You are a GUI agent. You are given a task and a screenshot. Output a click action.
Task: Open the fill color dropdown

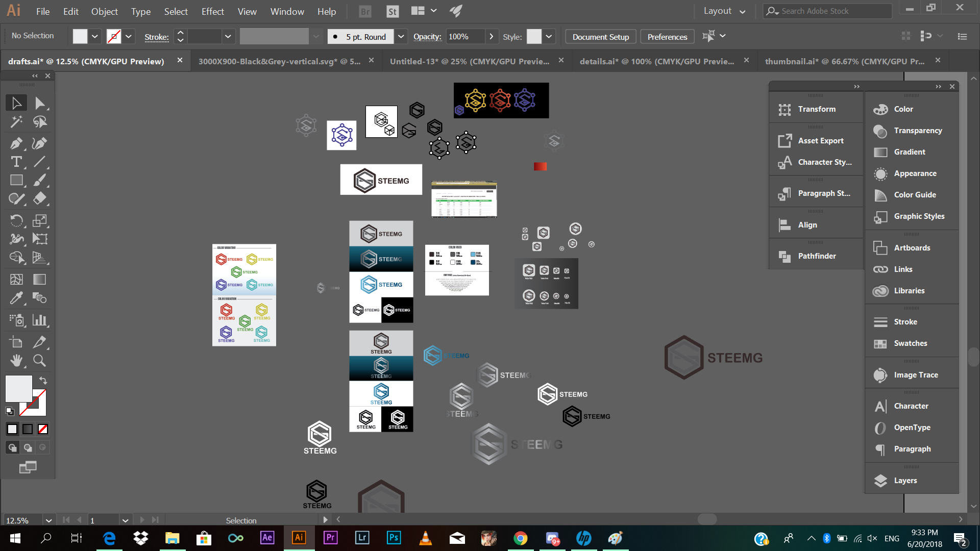pyautogui.click(x=95, y=36)
